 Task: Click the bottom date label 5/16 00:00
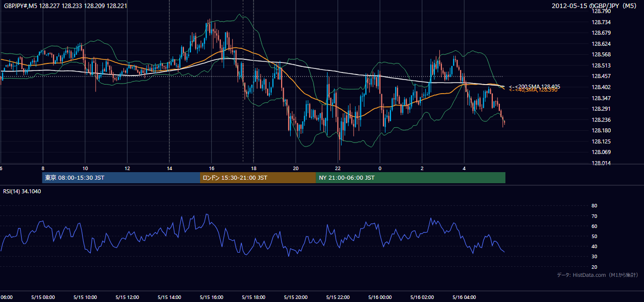(380, 297)
